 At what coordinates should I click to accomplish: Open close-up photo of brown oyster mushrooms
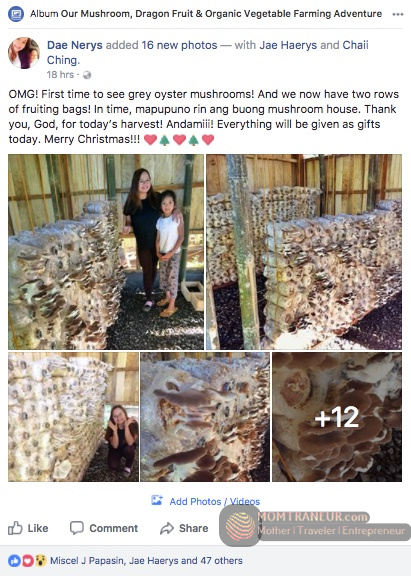(x=205, y=417)
